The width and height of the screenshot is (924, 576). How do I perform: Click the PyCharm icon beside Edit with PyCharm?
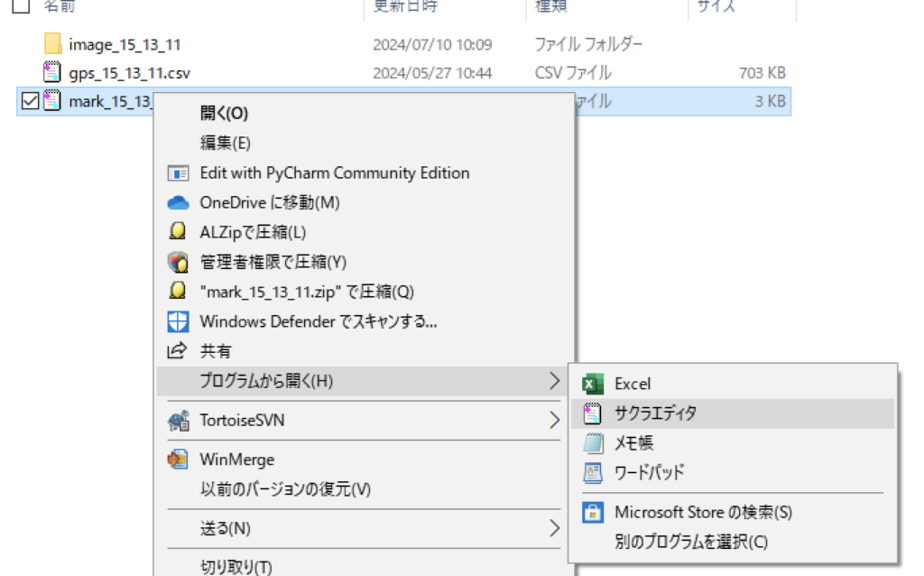178,173
